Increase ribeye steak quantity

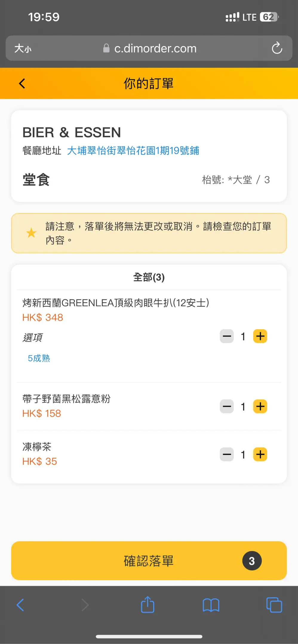pos(260,336)
